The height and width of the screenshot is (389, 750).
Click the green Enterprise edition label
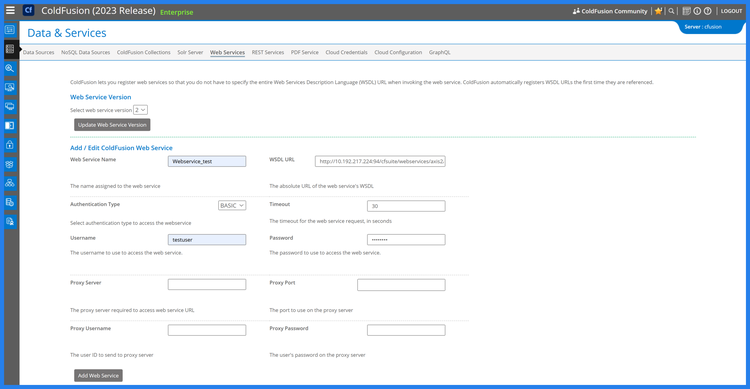(176, 12)
